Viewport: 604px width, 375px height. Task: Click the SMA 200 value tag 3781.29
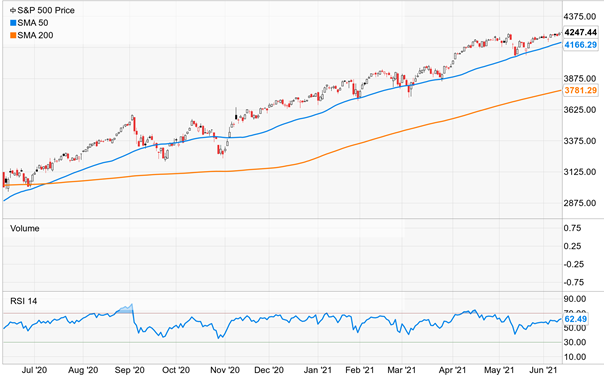point(581,90)
